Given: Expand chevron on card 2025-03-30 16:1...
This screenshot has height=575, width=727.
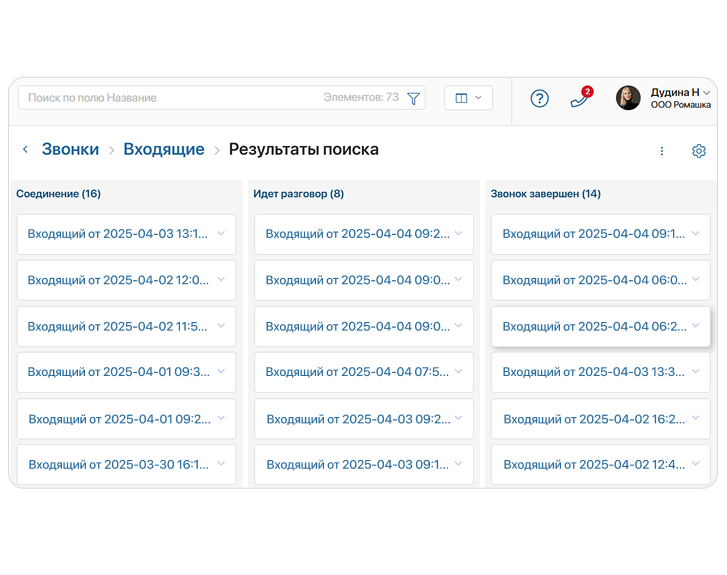Looking at the screenshot, I should tap(221, 463).
